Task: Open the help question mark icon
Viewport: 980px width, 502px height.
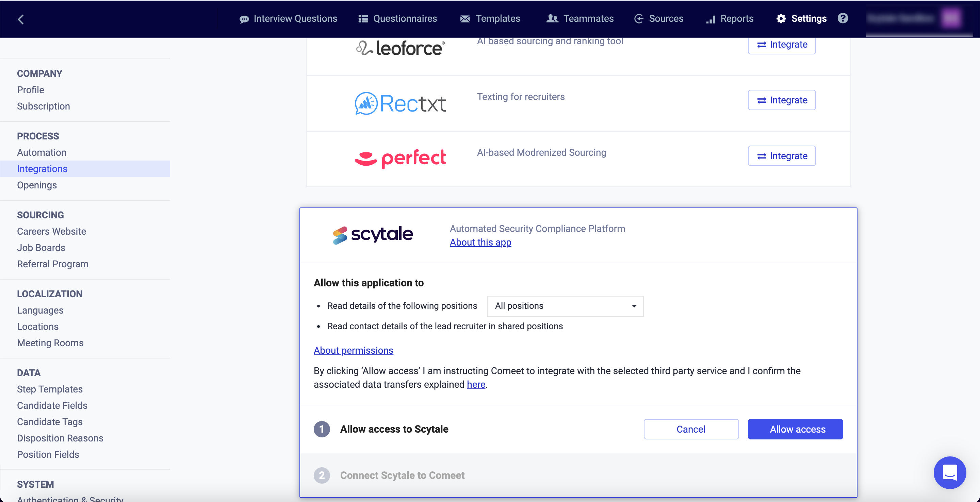Action: point(843,18)
